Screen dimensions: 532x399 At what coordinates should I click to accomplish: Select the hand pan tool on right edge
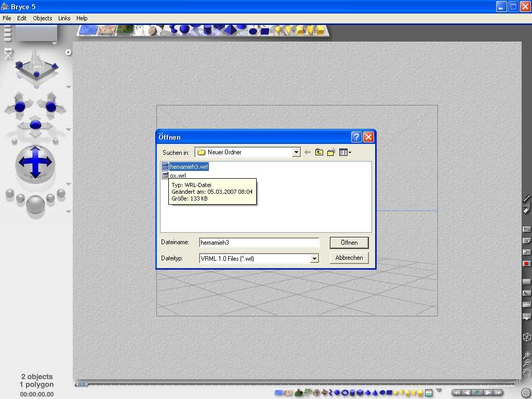coord(527,373)
